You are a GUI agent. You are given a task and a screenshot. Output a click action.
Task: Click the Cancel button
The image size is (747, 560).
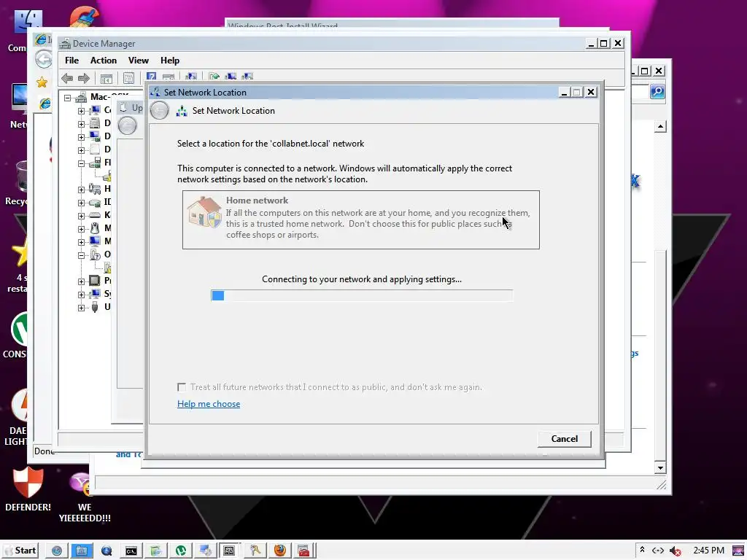coord(565,438)
